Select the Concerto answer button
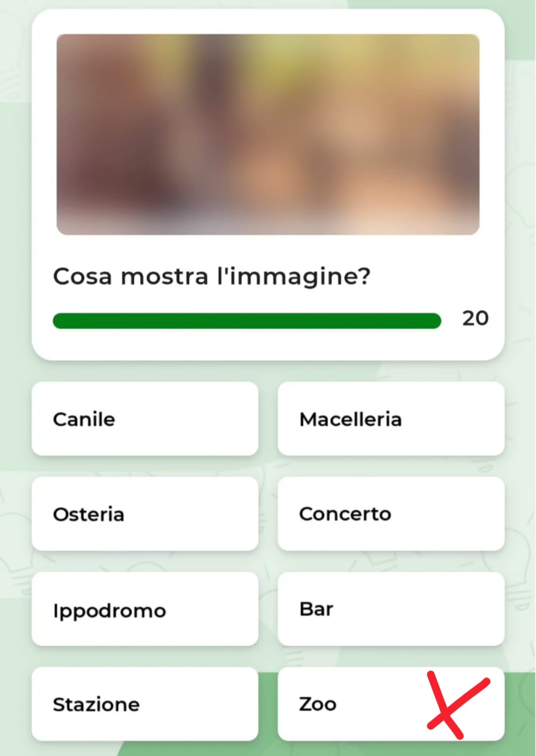Screen dimensions: 536x756 pyautogui.click(x=391, y=514)
